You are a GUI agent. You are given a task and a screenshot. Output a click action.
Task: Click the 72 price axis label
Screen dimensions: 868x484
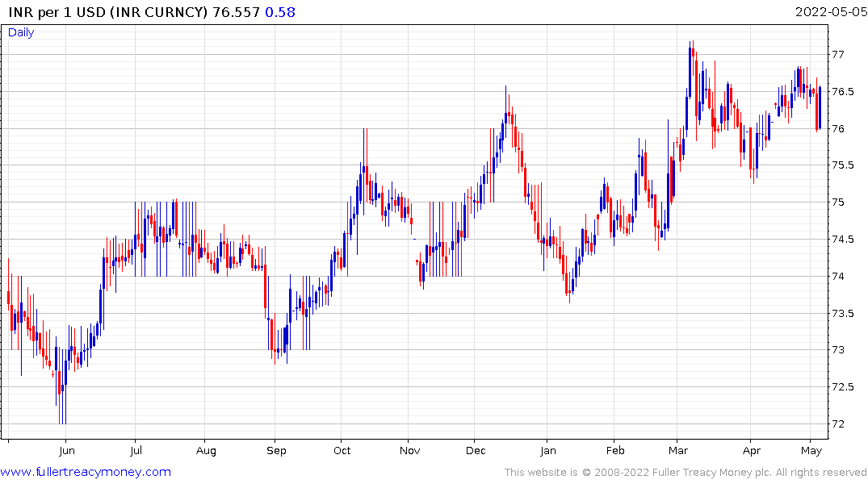pos(838,423)
